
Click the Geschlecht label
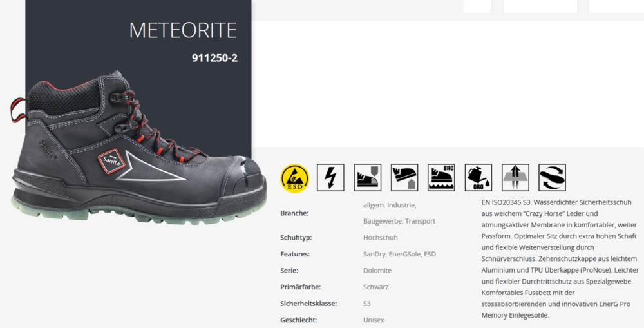[x=299, y=320]
